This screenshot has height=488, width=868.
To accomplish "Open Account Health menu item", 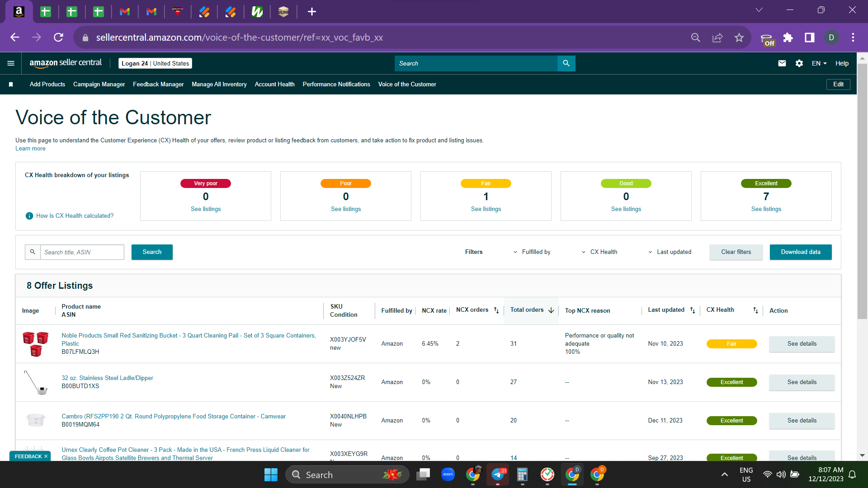I will pos(274,84).
